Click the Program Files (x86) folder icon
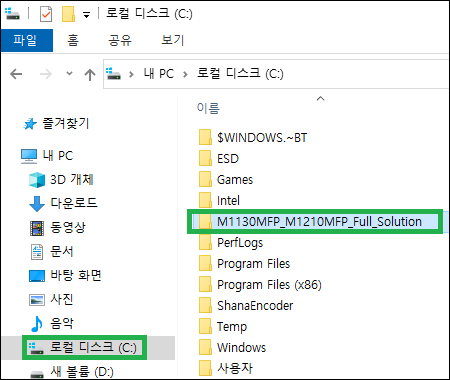The height and width of the screenshot is (380, 450). [205, 284]
